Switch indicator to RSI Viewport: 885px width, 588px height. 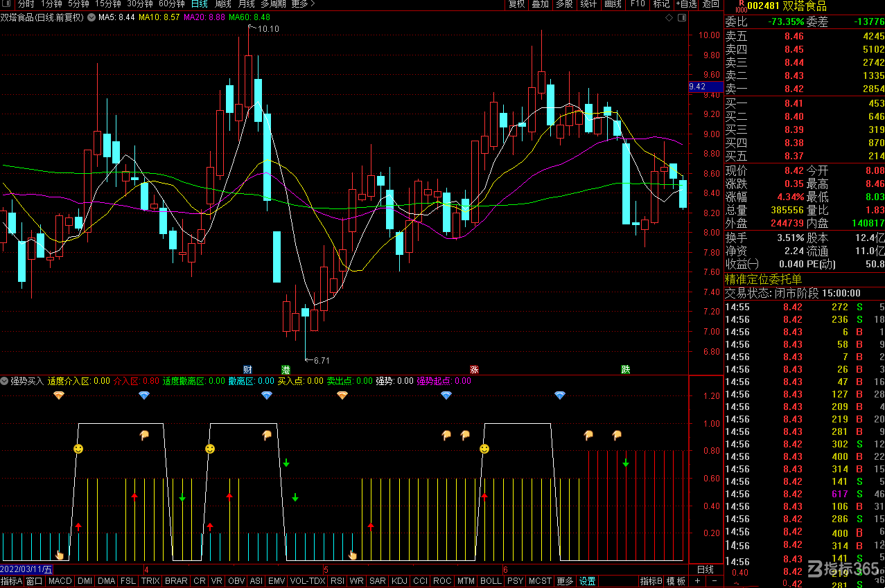(337, 581)
